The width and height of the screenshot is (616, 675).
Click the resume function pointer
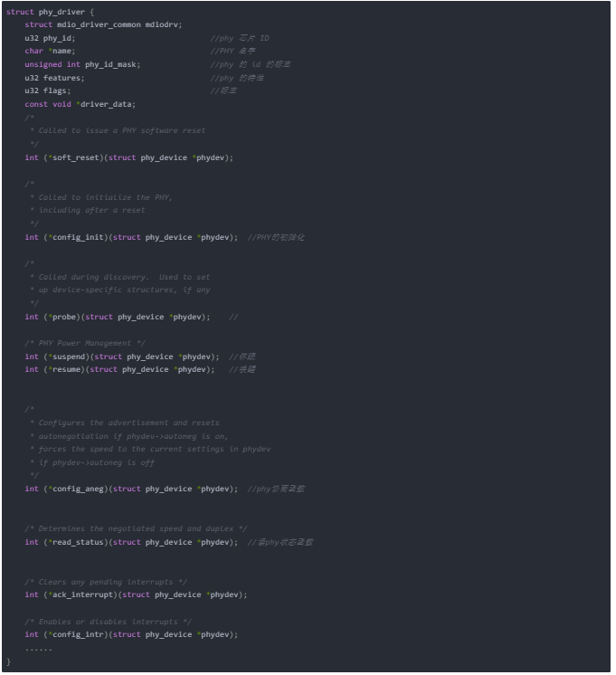[66, 369]
